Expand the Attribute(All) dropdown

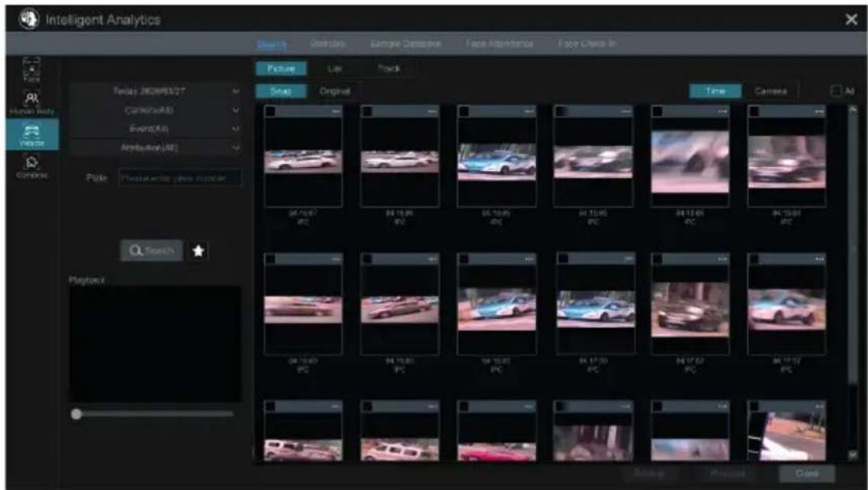pyautogui.click(x=156, y=148)
